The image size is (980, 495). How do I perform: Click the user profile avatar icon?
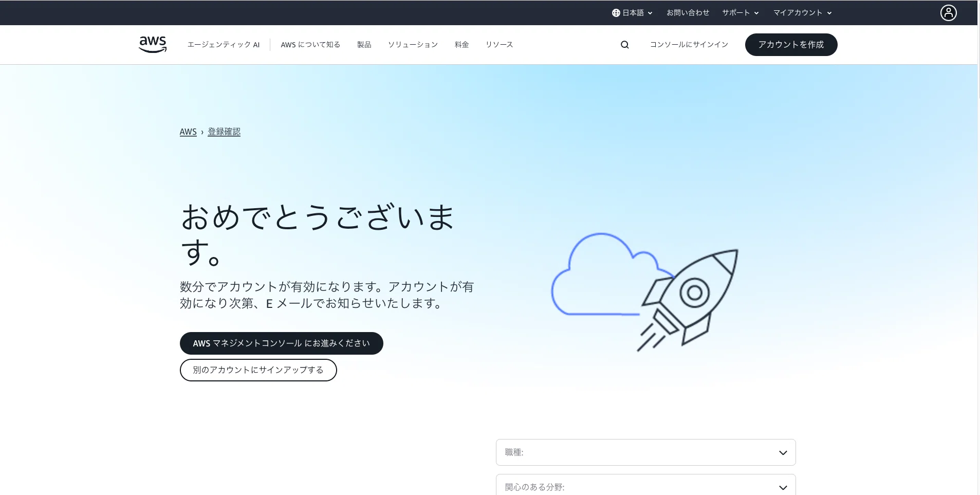(x=948, y=12)
